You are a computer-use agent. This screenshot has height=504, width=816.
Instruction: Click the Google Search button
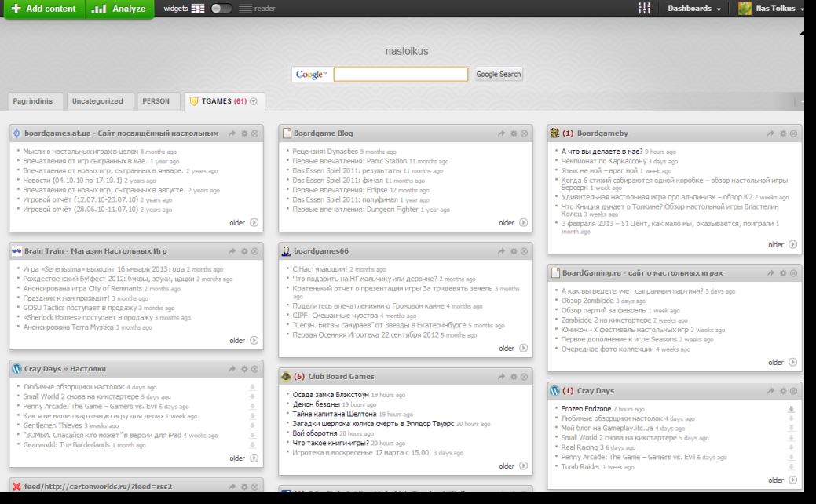tap(498, 75)
